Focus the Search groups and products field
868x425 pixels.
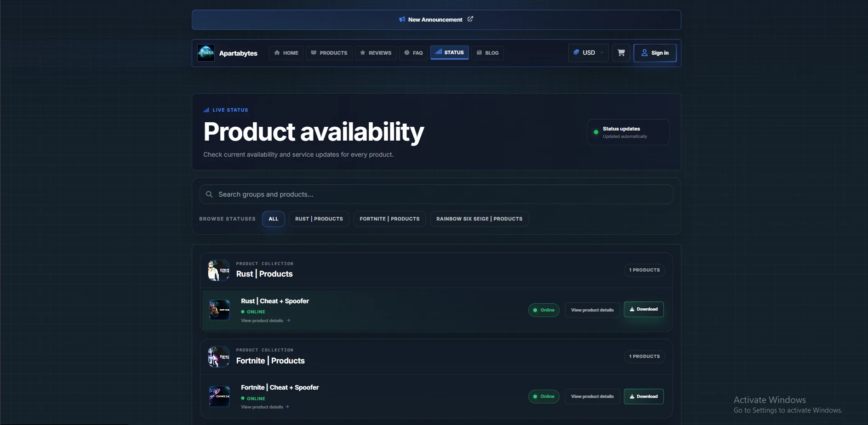436,194
